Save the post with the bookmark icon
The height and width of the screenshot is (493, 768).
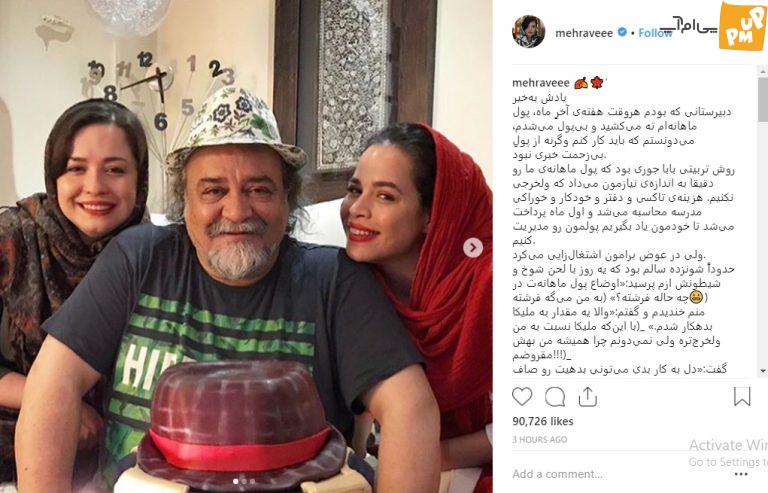(x=742, y=396)
